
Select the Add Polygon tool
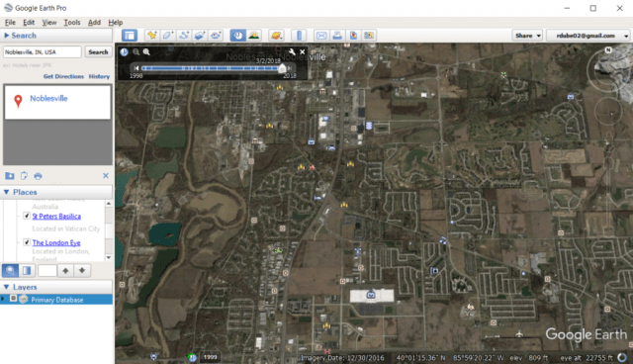click(x=168, y=36)
